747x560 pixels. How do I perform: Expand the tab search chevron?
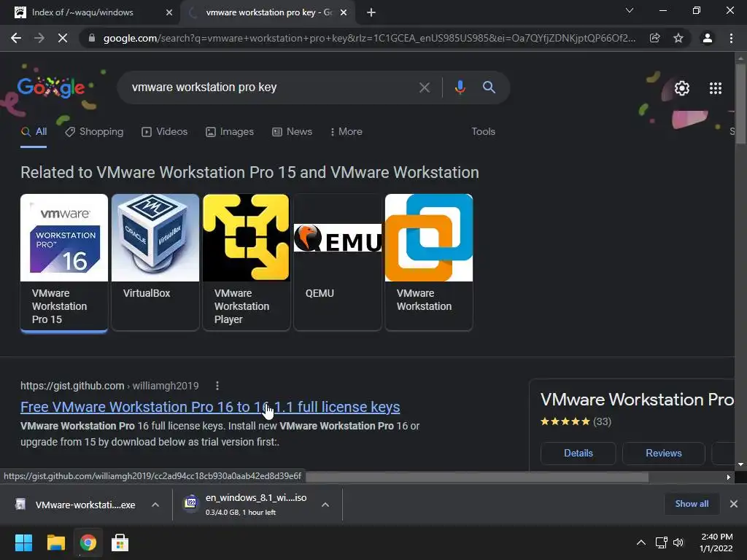[630, 10]
